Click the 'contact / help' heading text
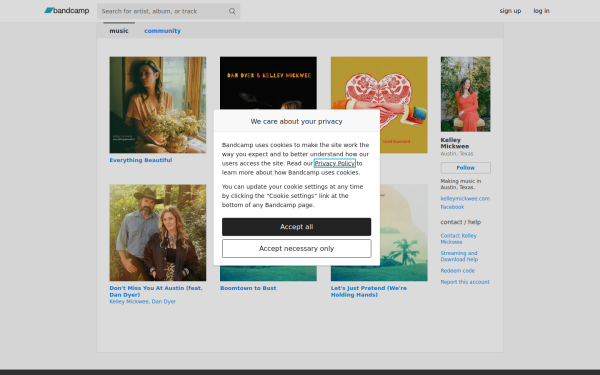Screen dimensions: 600x375 461,222
